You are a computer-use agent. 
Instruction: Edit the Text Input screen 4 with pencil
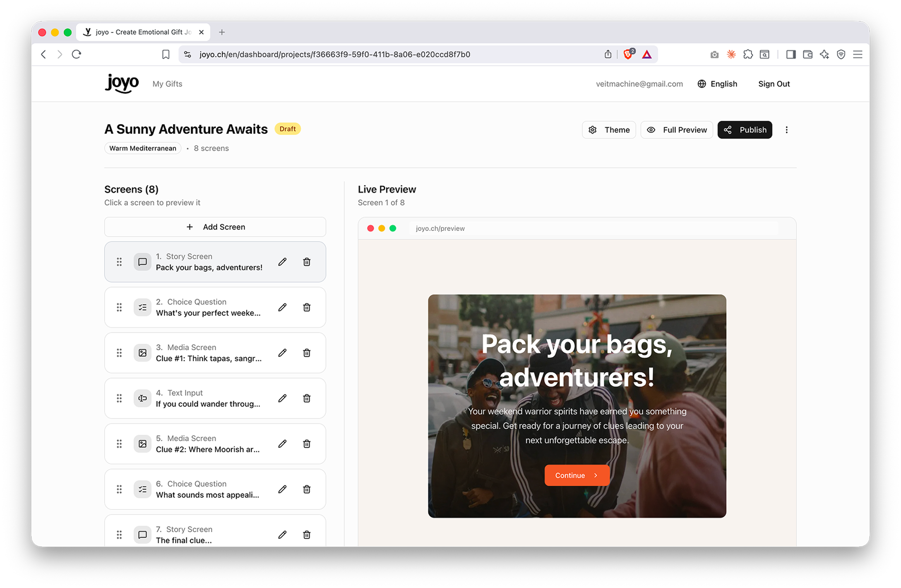[x=282, y=398]
